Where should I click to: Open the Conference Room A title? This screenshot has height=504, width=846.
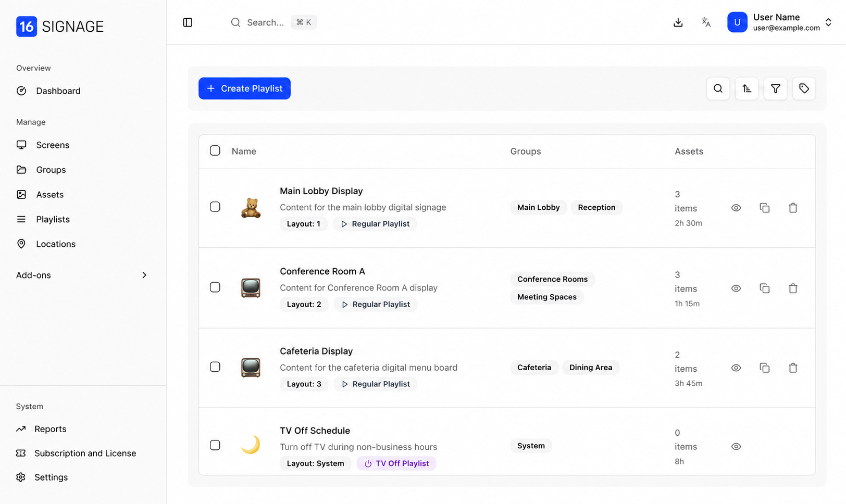(322, 271)
